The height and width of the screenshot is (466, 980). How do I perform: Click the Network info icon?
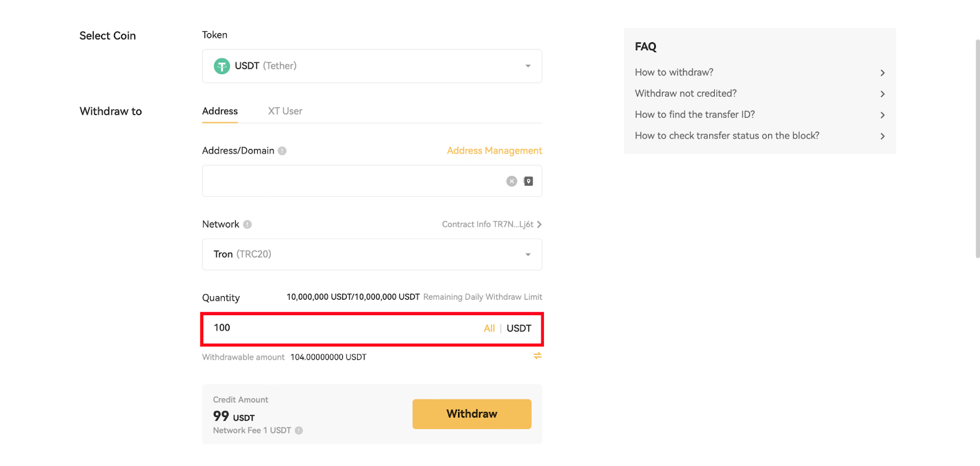coord(247,224)
